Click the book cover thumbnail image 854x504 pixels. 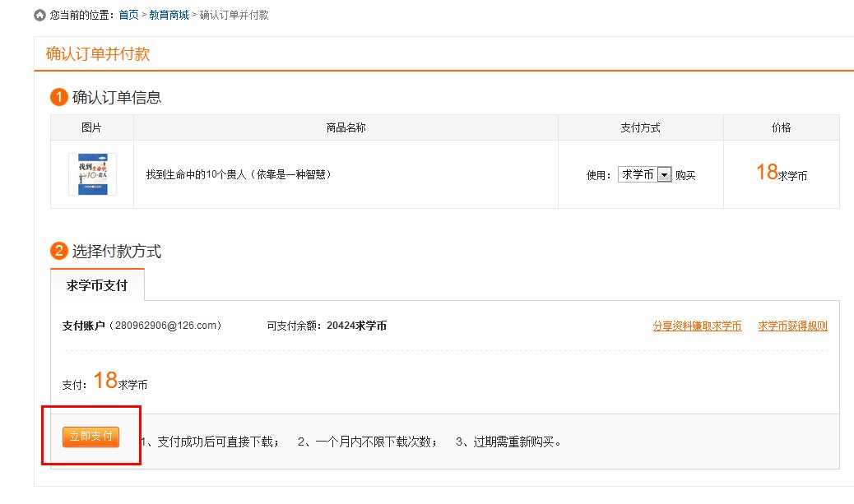point(93,173)
